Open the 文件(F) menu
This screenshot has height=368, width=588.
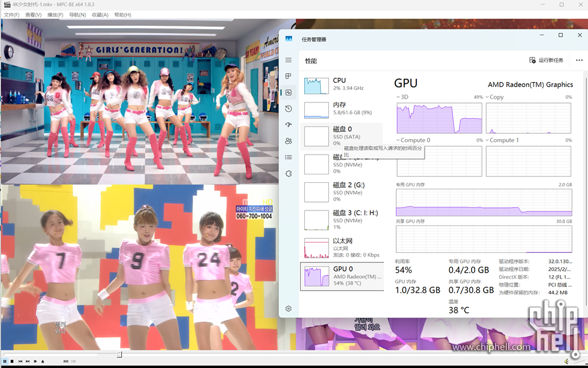11,14
